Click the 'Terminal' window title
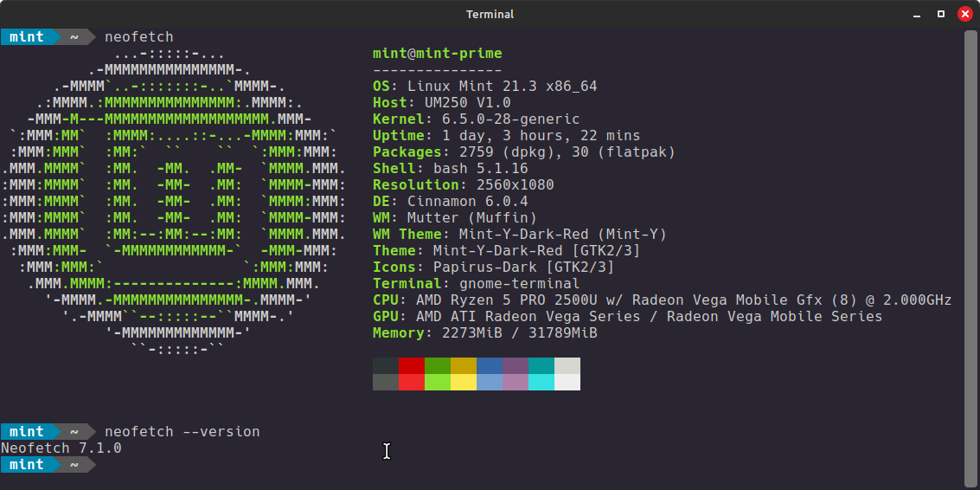Viewport: 980px width, 490px height. tap(490, 14)
